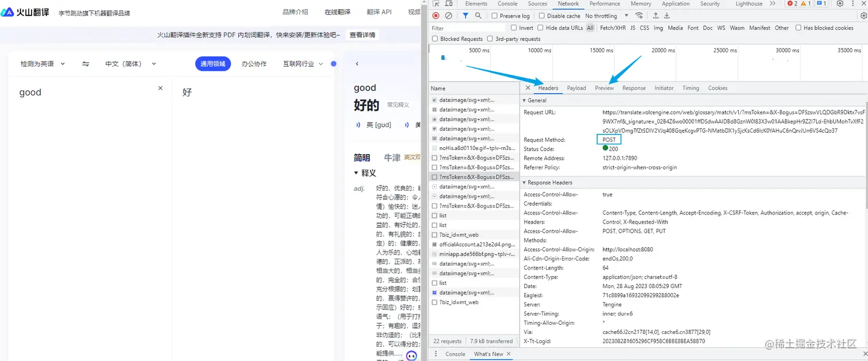Viewport: 868px width, 361px height.
Task: Collapse the Response Headers section
Action: point(525,182)
